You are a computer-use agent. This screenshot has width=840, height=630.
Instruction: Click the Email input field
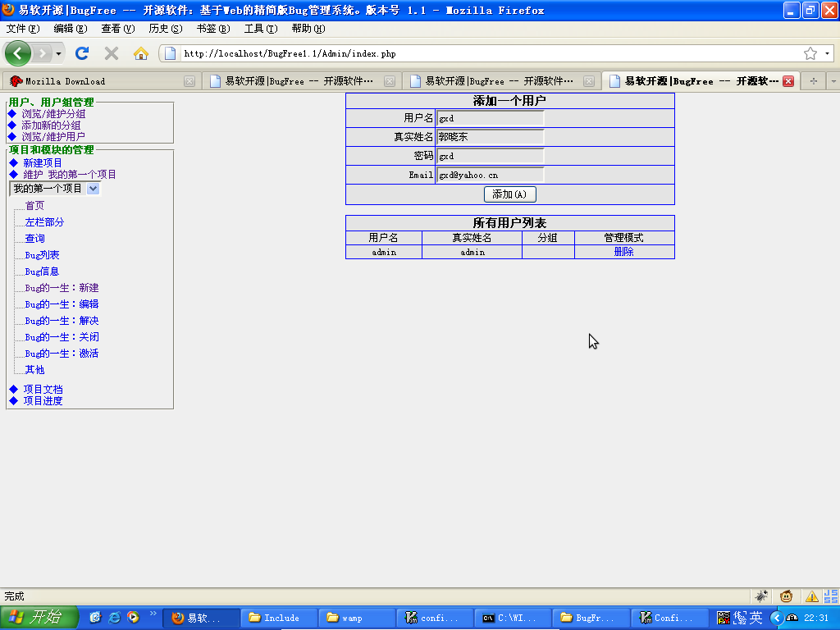click(x=491, y=176)
